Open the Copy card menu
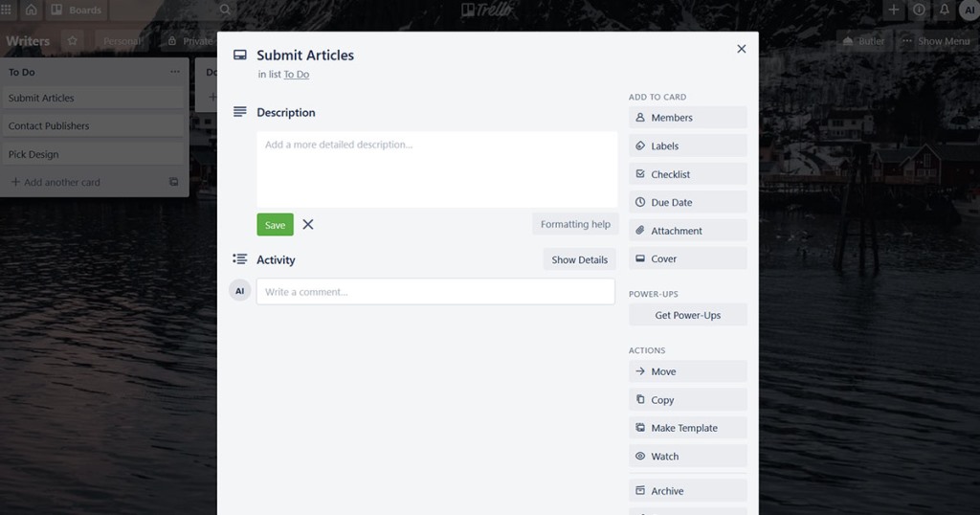980x515 pixels. [x=687, y=400]
